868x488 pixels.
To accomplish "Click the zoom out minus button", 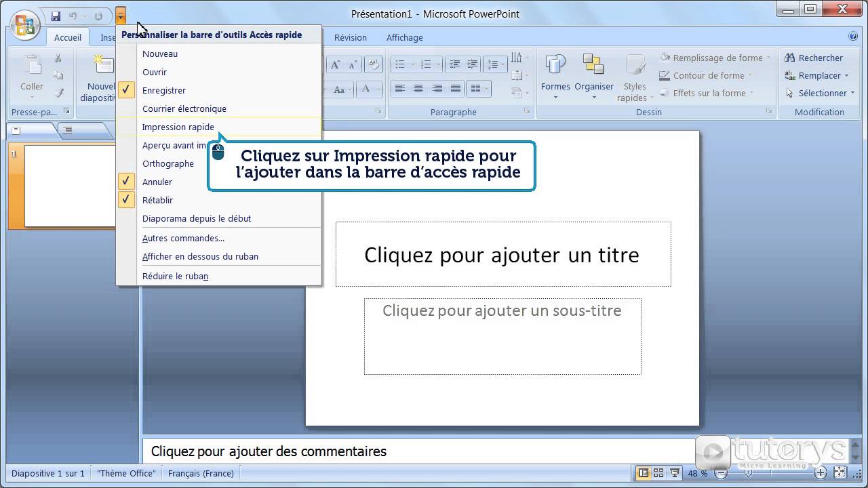I will pos(719,473).
